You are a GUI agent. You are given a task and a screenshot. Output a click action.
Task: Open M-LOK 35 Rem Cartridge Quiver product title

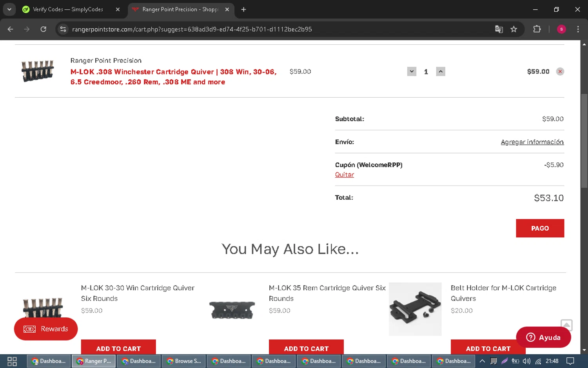coord(327,293)
